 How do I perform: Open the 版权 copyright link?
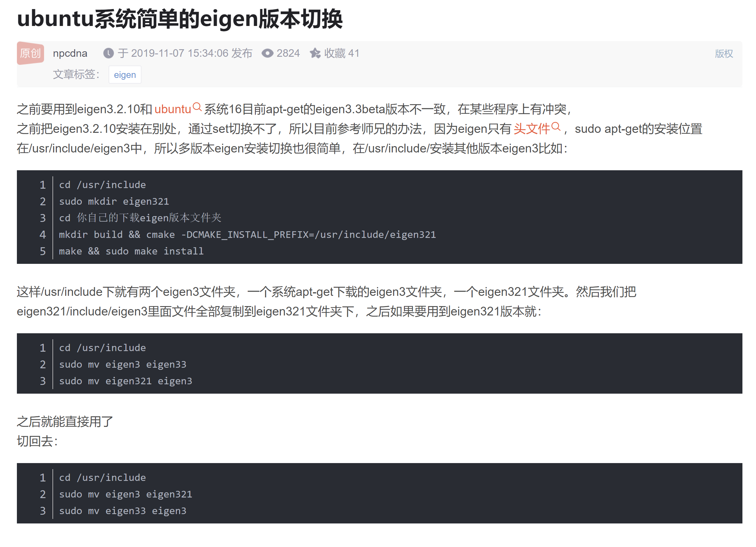pyautogui.click(x=724, y=54)
